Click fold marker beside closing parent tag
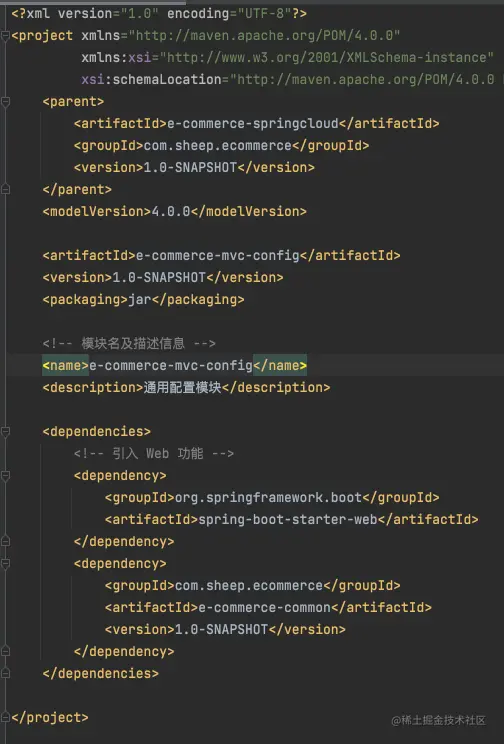 click(x=5, y=189)
